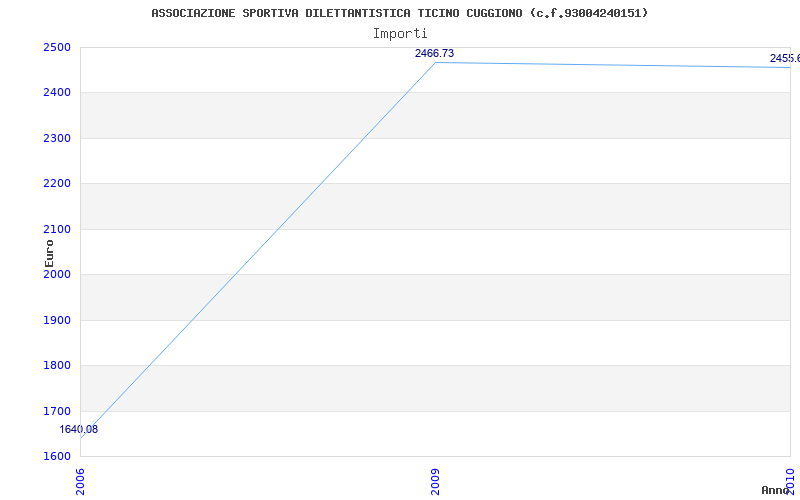Viewport: 800px width, 500px height.
Task: Click the 2009 peak point on line
Action: point(435,62)
